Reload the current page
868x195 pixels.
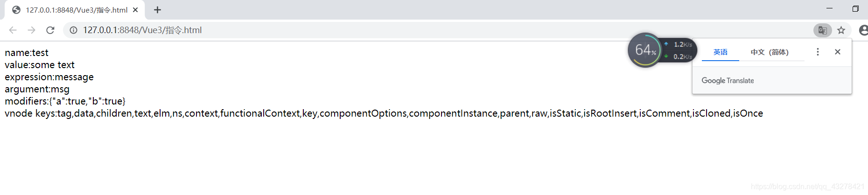[x=50, y=30]
